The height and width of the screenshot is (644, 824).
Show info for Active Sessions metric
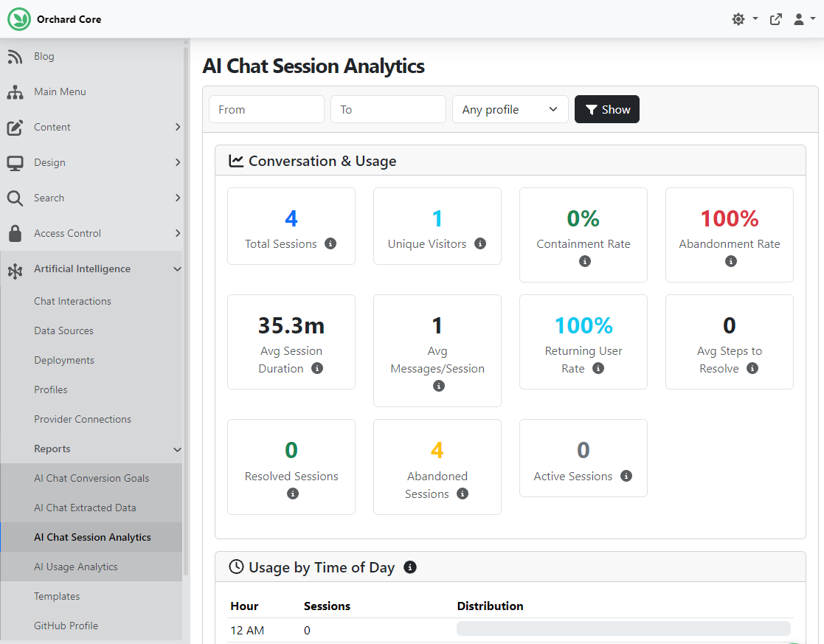626,476
